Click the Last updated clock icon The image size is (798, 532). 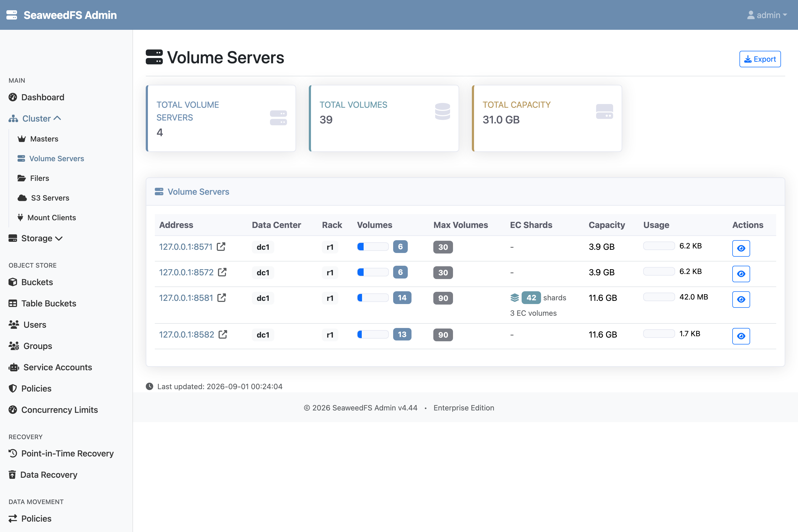point(149,386)
